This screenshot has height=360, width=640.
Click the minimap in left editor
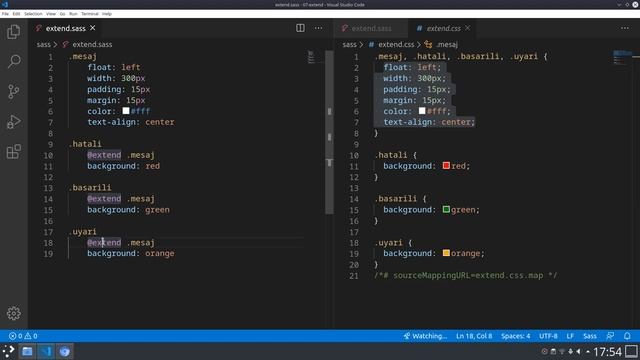click(311, 57)
